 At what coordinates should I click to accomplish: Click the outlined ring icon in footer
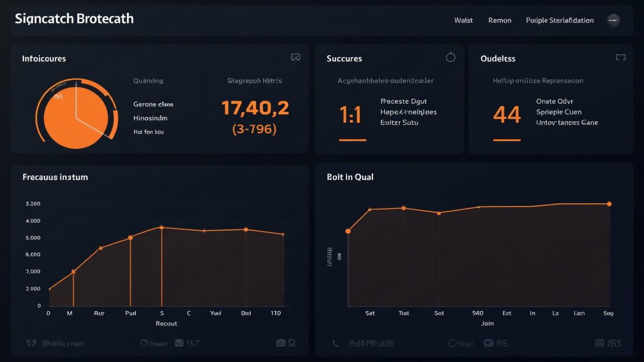click(291, 343)
